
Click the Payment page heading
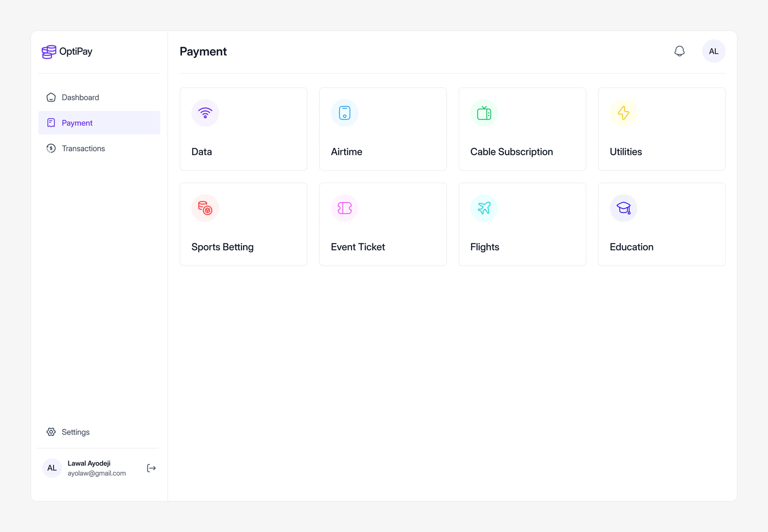click(203, 52)
